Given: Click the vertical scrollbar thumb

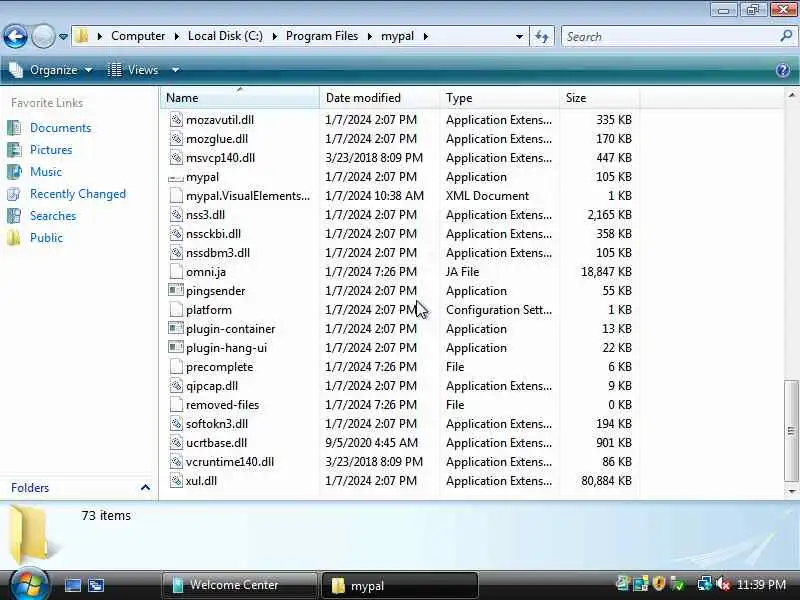Looking at the screenshot, I should coord(791,431).
